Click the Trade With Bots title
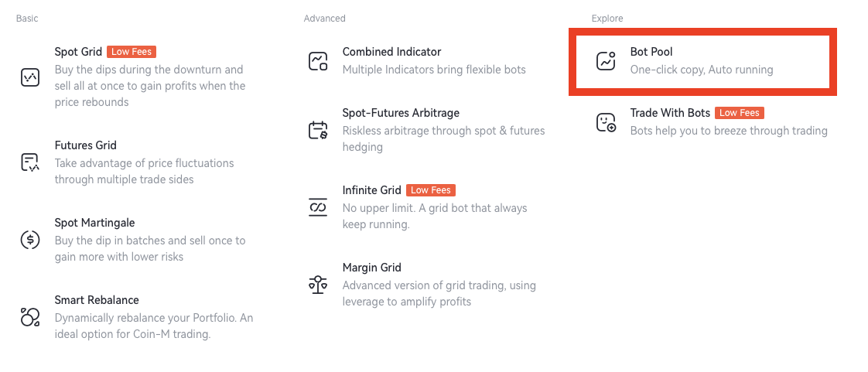Viewport: 868px width, 372px height. coord(670,113)
